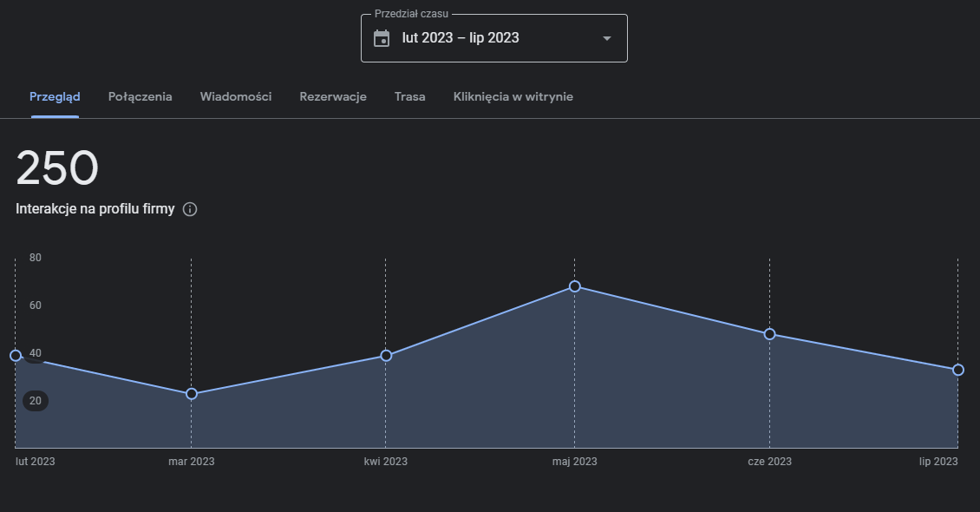
Task: Click the lip 2023 axis label
Action: point(938,462)
